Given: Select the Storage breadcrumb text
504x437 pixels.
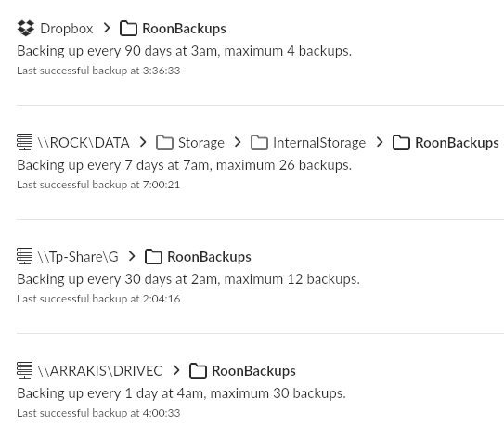Looking at the screenshot, I should tap(201, 143).
